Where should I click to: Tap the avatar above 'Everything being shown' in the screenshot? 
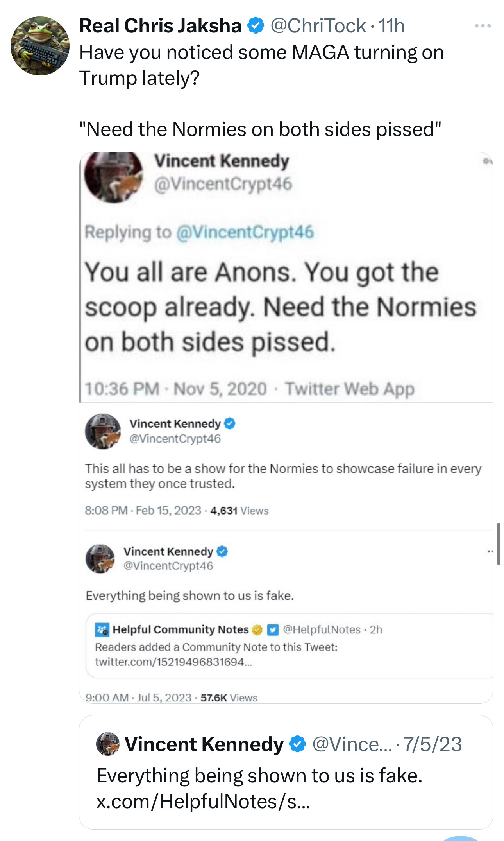100,559
